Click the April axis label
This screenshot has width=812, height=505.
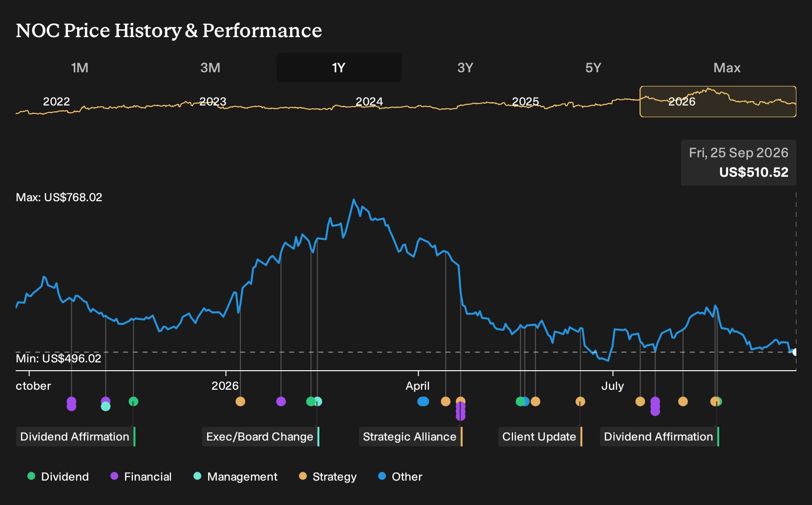click(x=418, y=386)
